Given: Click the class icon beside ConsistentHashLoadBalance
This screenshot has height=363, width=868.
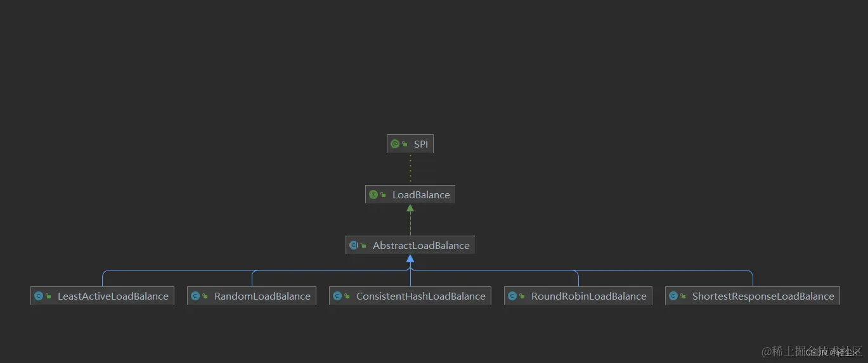Looking at the screenshot, I should coord(337,296).
